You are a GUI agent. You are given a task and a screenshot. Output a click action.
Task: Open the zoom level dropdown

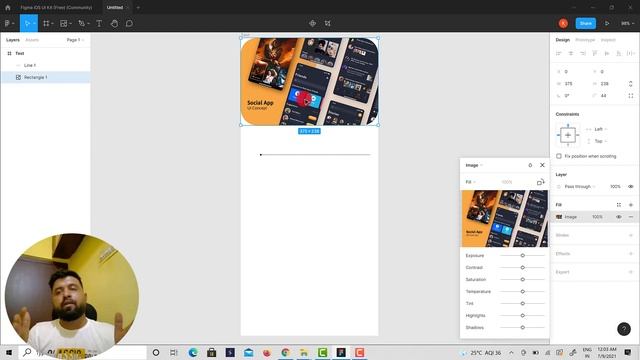coord(627,23)
